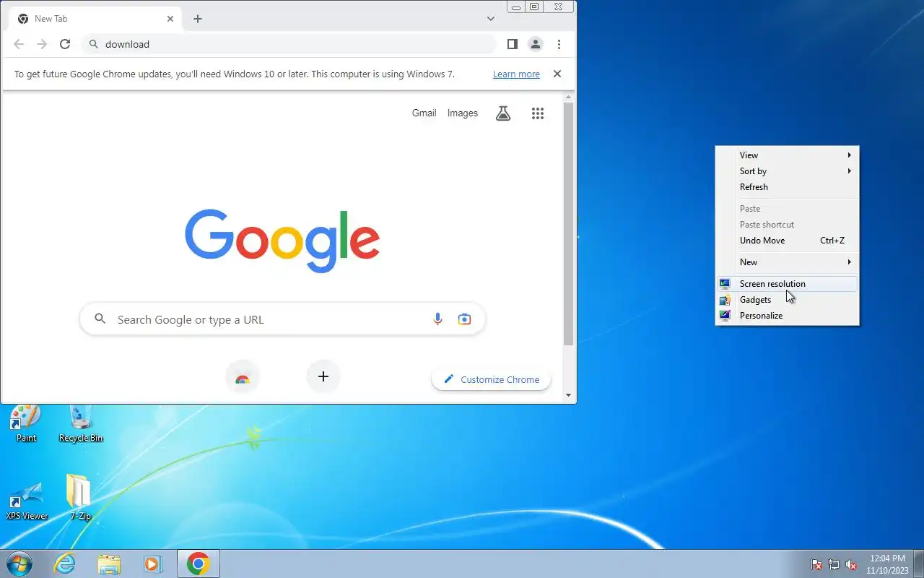This screenshot has width=924, height=578.
Task: Select Recycle Bin on desktop
Action: click(81, 423)
